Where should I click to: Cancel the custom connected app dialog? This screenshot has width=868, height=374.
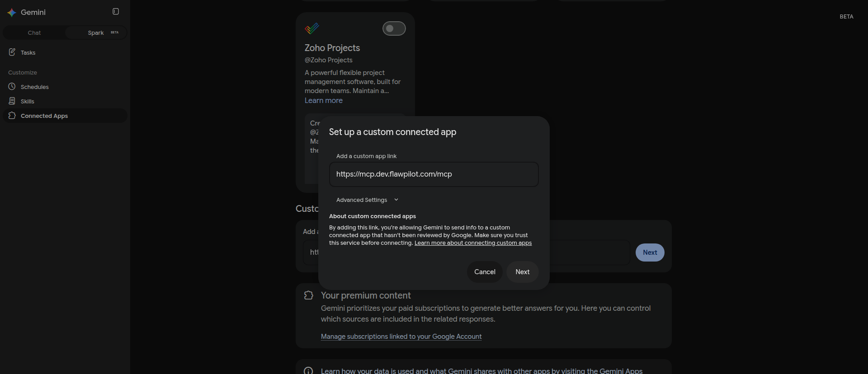tap(485, 272)
